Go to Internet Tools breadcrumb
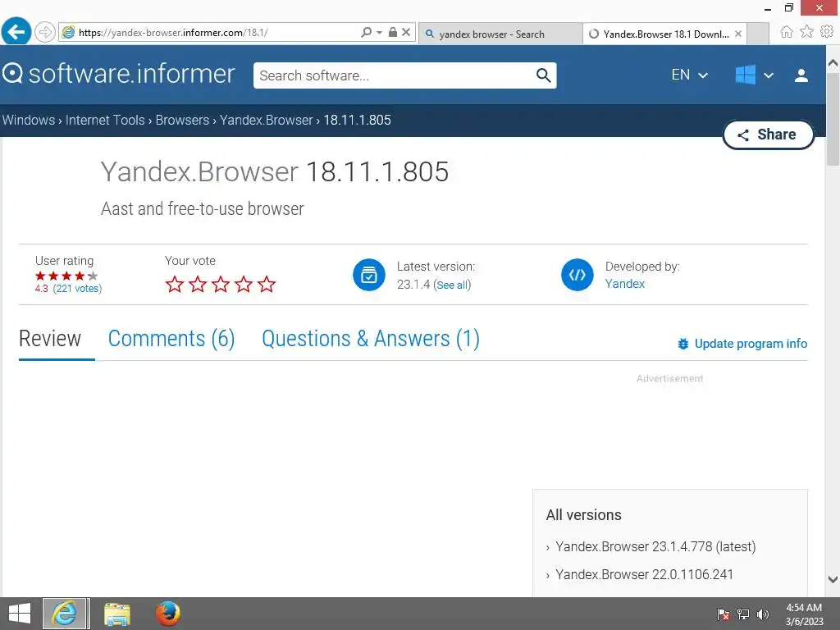The height and width of the screenshot is (630, 840). (105, 120)
